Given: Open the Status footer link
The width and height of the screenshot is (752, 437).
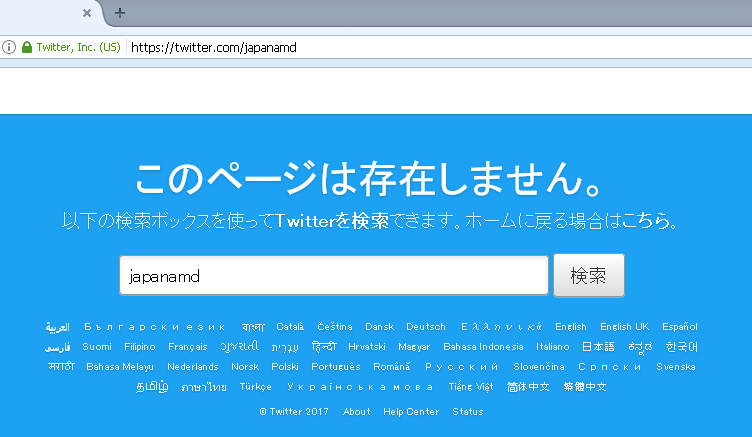Looking at the screenshot, I should [468, 412].
